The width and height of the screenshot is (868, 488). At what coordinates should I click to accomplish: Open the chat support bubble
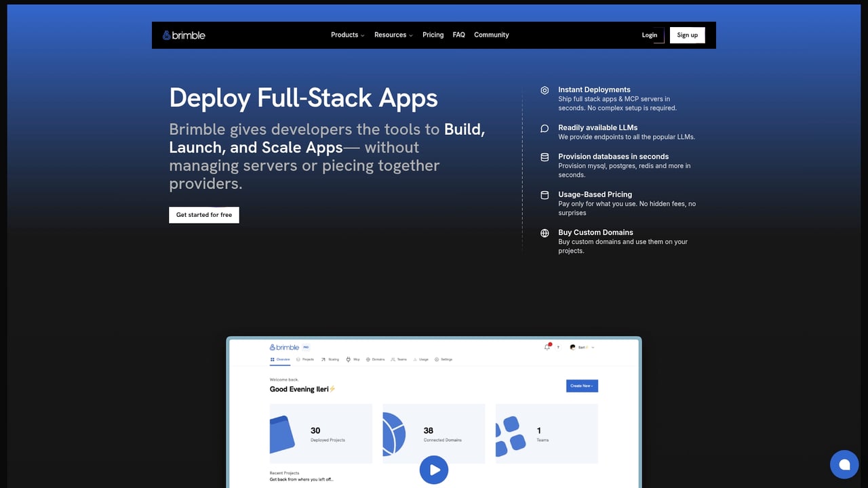pyautogui.click(x=844, y=464)
